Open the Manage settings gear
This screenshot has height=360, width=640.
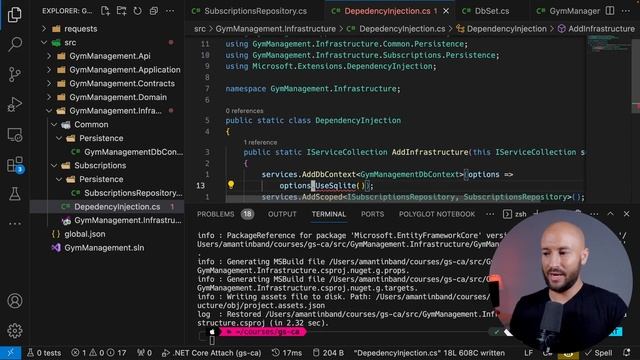coord(15,331)
